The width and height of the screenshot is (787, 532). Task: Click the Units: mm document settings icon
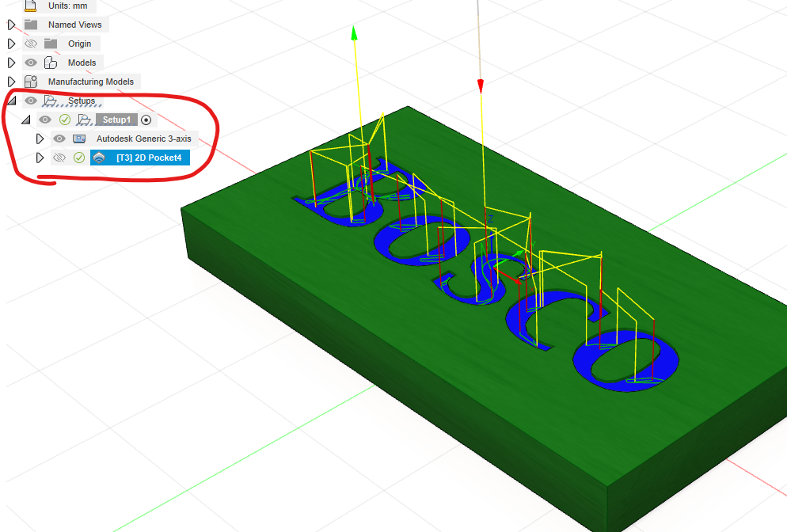[31, 6]
